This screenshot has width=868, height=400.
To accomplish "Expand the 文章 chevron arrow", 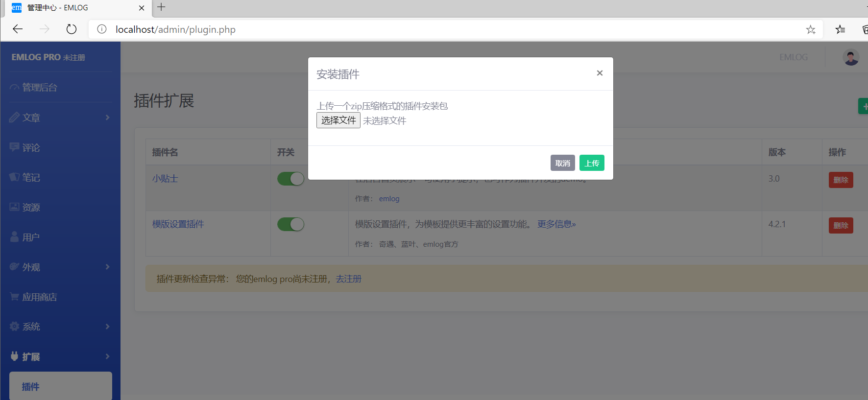I will pos(107,118).
